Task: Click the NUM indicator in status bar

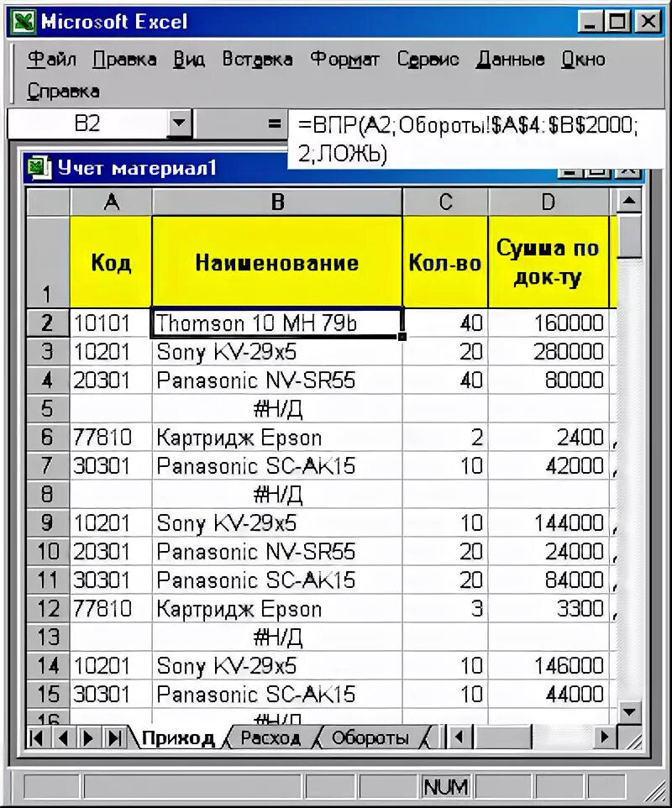Action: click(445, 786)
